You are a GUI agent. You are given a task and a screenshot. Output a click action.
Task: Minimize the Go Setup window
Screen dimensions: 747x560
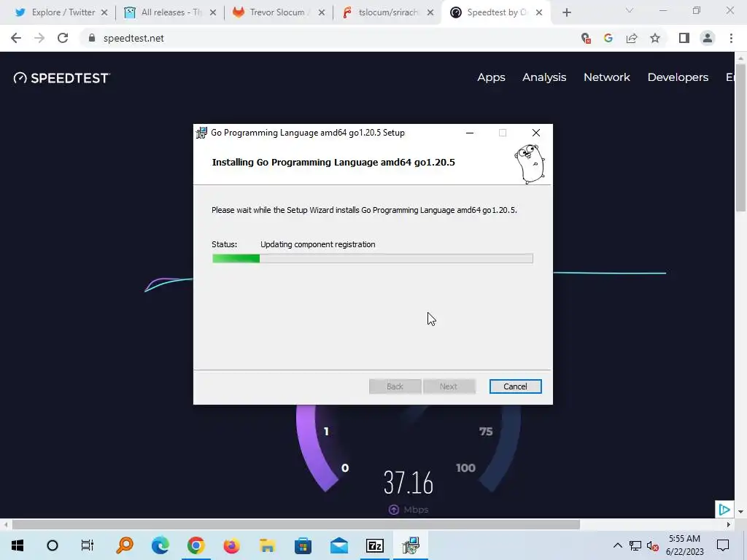click(470, 133)
